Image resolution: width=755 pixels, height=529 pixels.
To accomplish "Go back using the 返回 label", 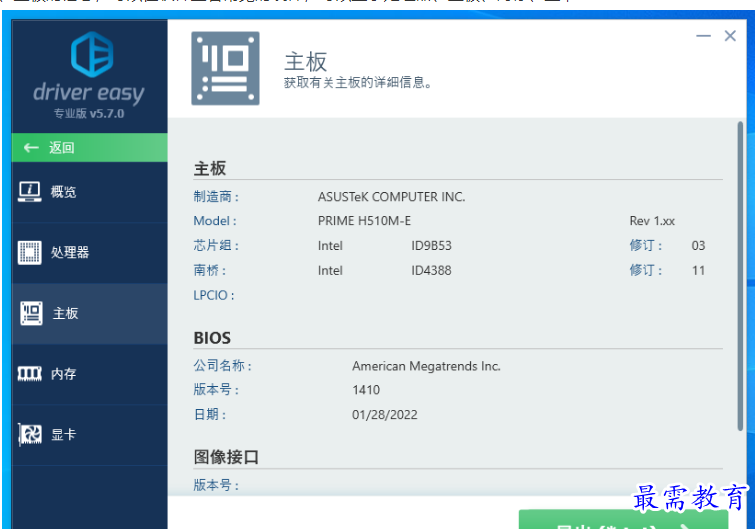I will tap(62, 147).
